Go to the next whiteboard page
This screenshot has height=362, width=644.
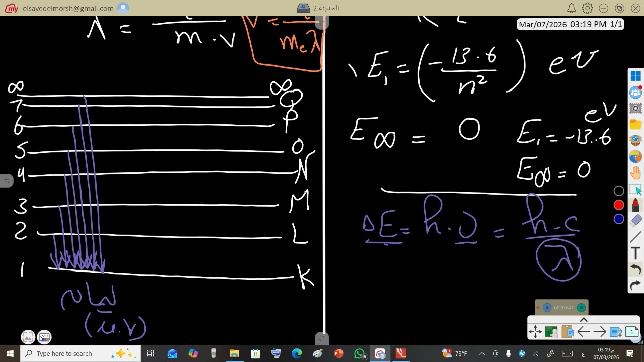(600, 332)
